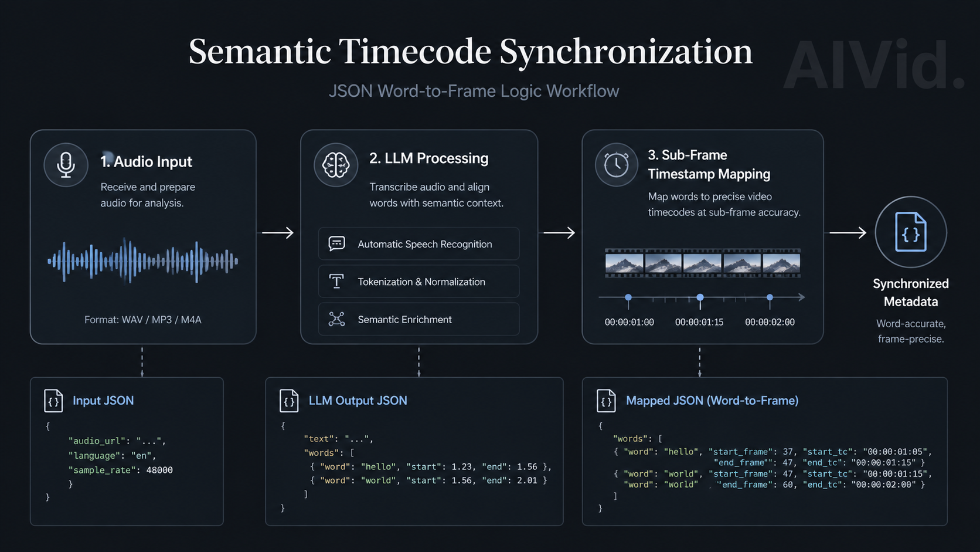
Task: Click the T icon beside Tokenization & Normalization
Action: click(336, 282)
